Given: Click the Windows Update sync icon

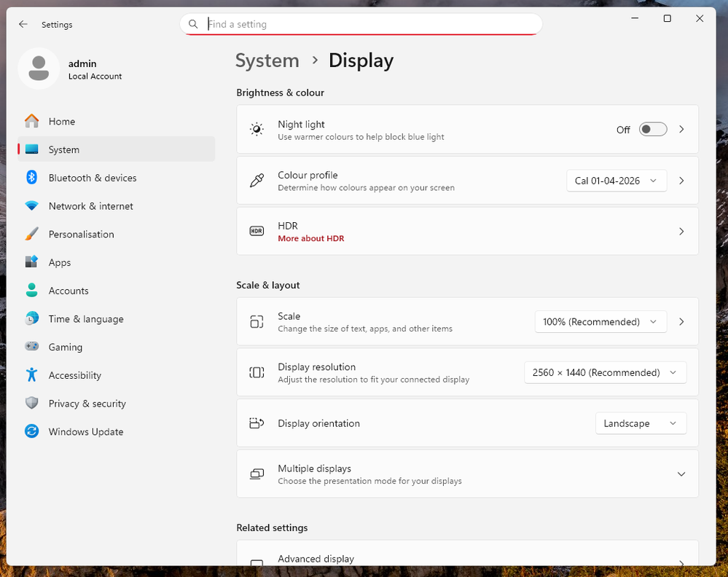Looking at the screenshot, I should 31,432.
